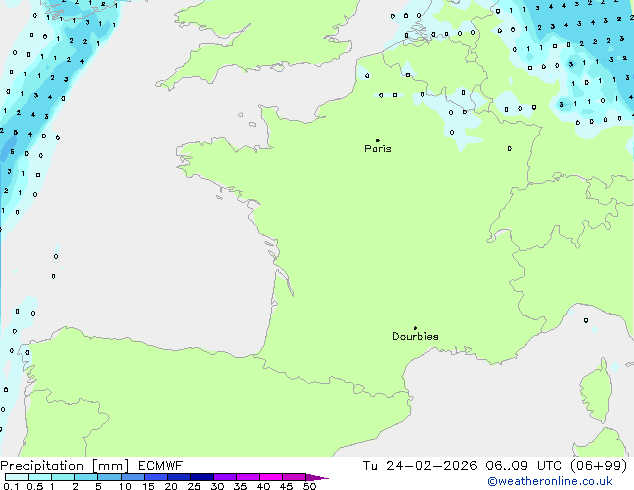Pick the 45–50 mm legend swatch
This screenshot has height=490, width=634.
click(x=294, y=477)
